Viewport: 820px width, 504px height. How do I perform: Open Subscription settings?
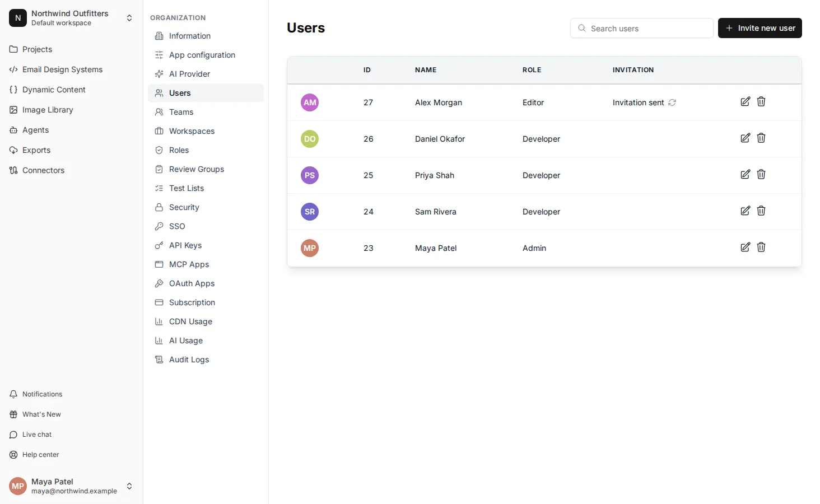(x=206, y=302)
